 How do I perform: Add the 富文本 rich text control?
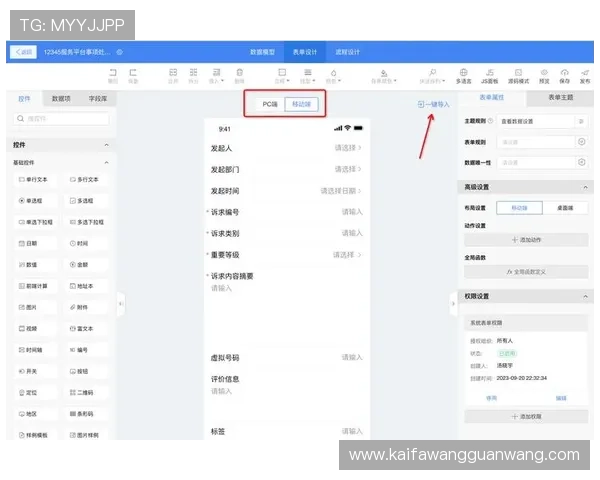tap(86, 328)
